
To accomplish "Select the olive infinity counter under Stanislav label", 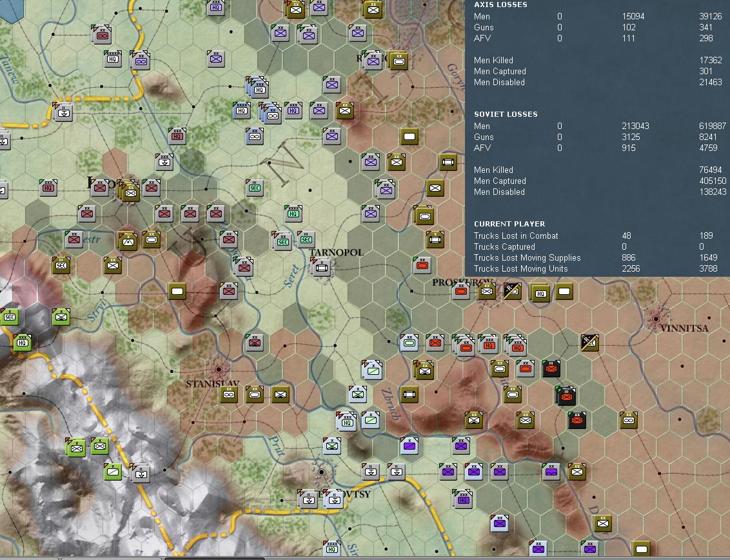I will pos(228,395).
